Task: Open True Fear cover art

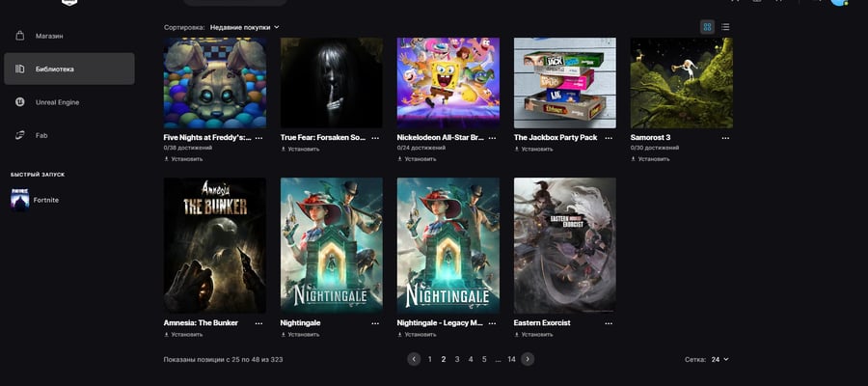Action: 332,83
